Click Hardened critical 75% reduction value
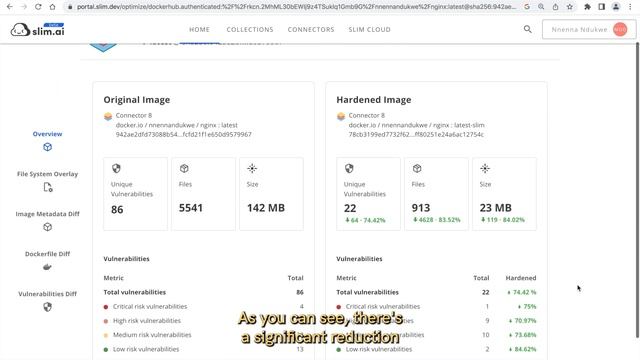Viewport: 640px width, 360px height. pyautogui.click(x=527, y=307)
